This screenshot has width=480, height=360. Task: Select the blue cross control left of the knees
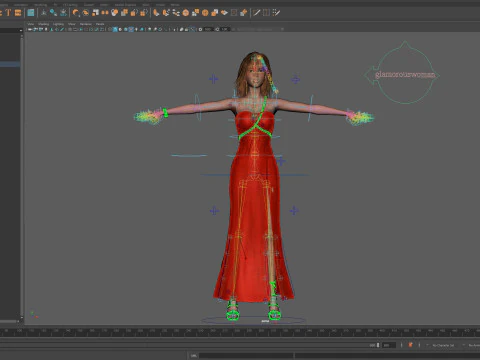tap(214, 211)
